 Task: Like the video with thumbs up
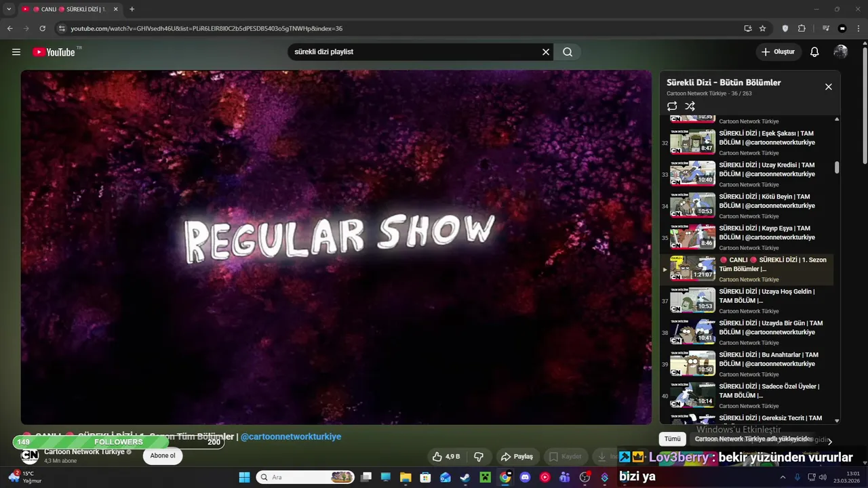tap(446, 457)
